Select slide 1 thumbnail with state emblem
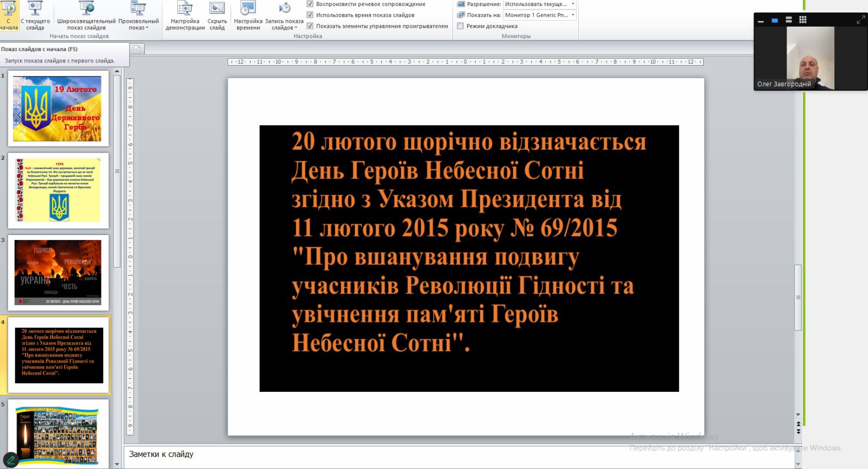Image resolution: width=868 pixels, height=469 pixels. pyautogui.click(x=58, y=109)
